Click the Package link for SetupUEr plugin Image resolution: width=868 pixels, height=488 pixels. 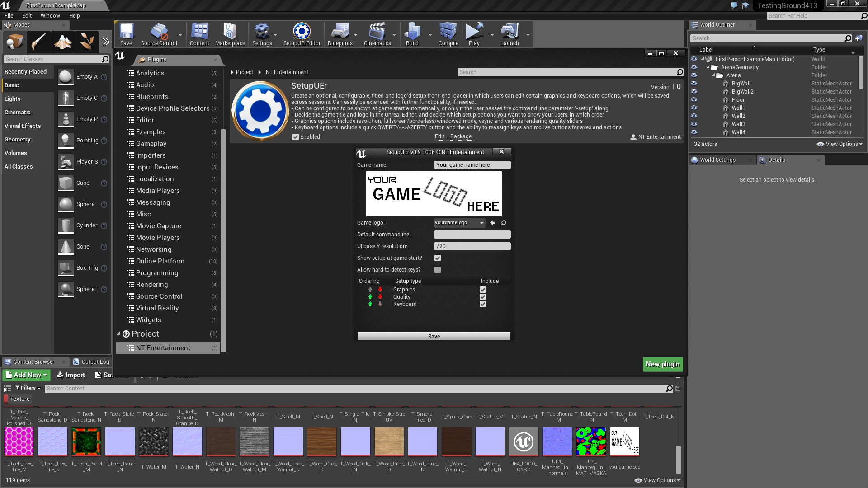tap(462, 136)
